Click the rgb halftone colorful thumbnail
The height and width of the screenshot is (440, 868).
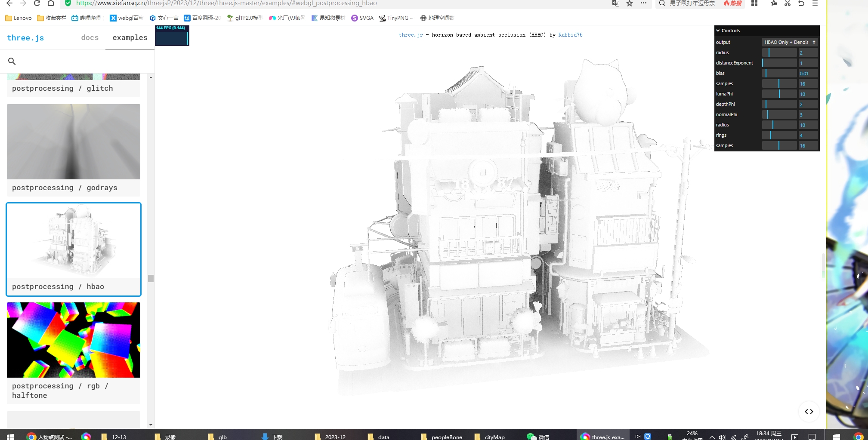tap(74, 340)
